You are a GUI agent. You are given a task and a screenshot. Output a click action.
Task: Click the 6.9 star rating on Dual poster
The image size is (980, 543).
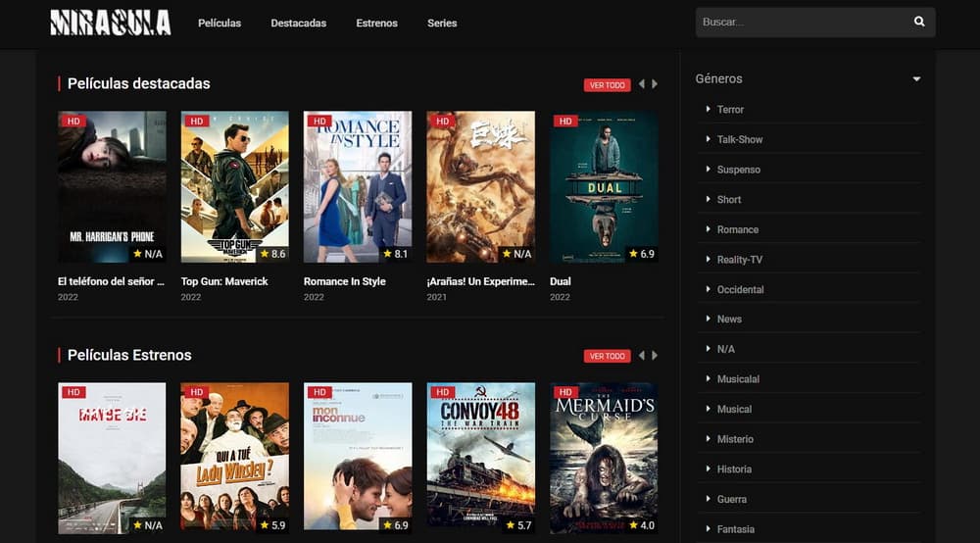tap(642, 254)
